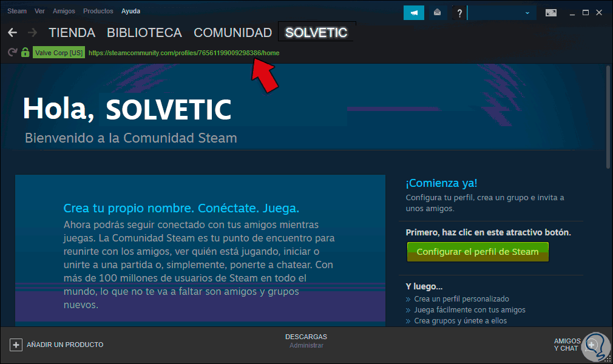Open DESCARGAS Administrar section
Image resolution: width=613 pixels, height=364 pixels.
point(306,340)
